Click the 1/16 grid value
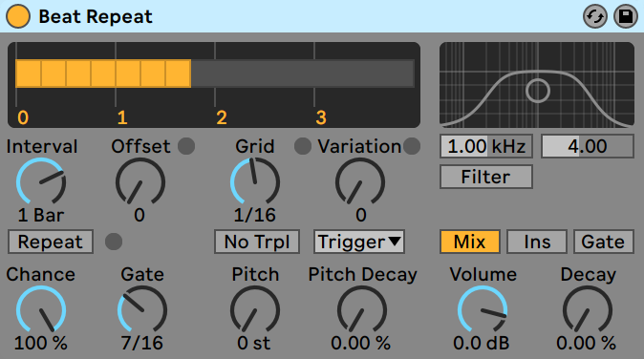Image resolution: width=644 pixels, height=359 pixels. (255, 215)
